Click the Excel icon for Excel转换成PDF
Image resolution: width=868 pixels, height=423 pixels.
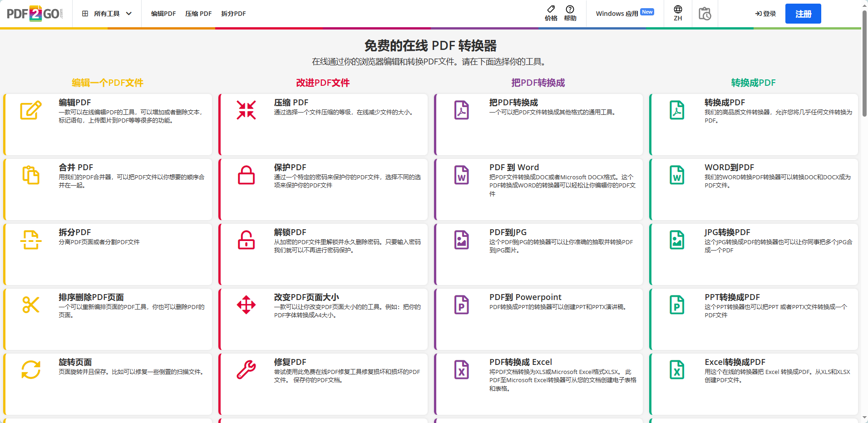tap(677, 370)
